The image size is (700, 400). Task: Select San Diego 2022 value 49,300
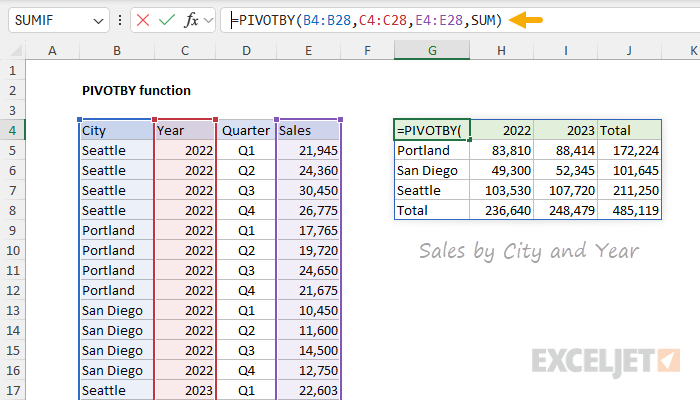(502, 171)
